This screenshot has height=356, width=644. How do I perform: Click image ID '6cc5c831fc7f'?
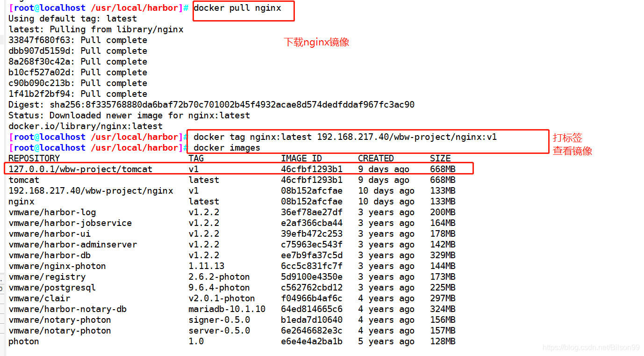click(x=312, y=266)
